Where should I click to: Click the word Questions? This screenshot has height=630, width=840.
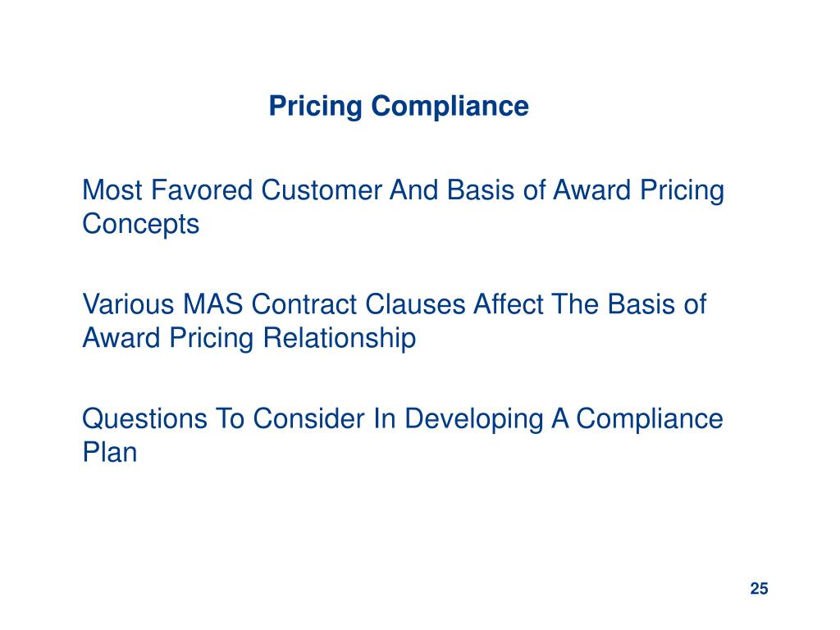click(x=144, y=418)
